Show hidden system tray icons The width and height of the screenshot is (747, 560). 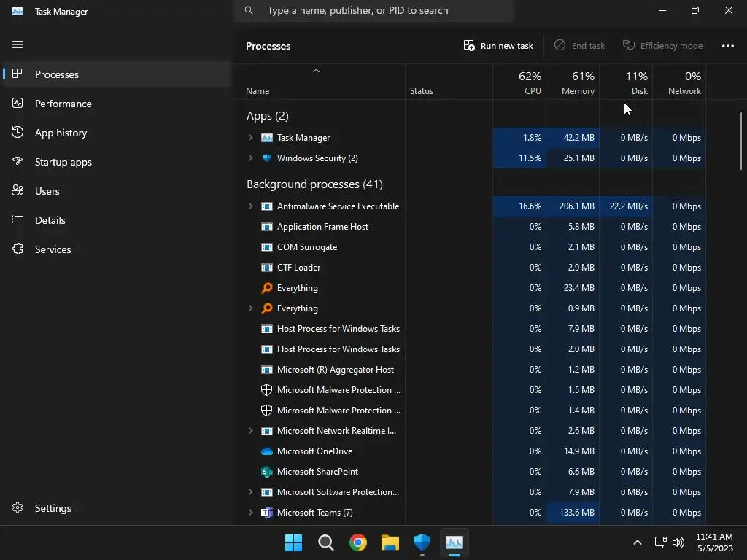pos(637,542)
